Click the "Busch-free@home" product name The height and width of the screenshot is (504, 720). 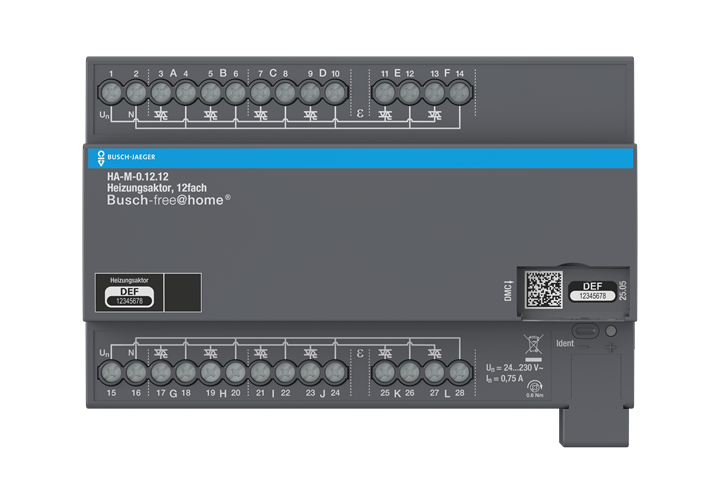pyautogui.click(x=169, y=200)
